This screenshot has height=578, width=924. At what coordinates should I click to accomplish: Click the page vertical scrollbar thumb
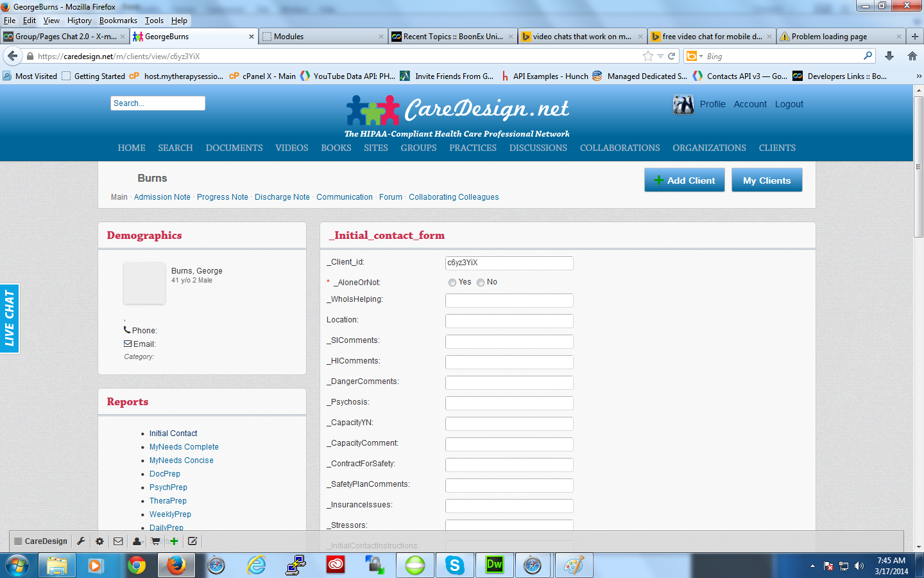coord(919,167)
